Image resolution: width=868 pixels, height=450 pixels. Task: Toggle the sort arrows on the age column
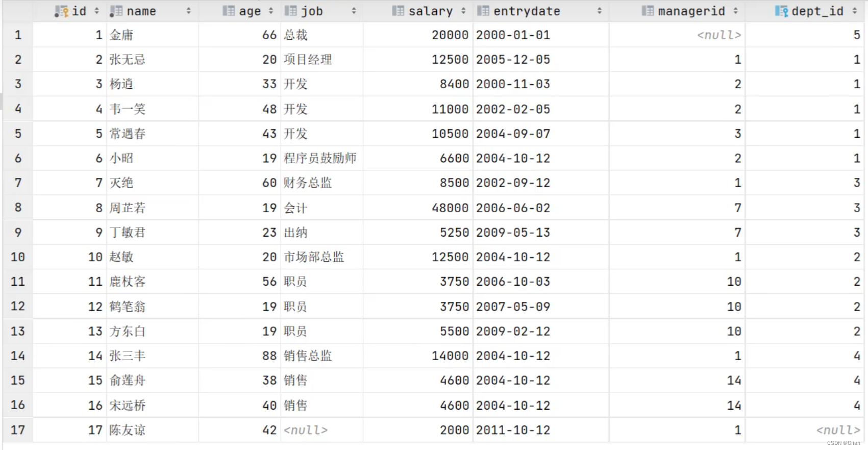270,11
